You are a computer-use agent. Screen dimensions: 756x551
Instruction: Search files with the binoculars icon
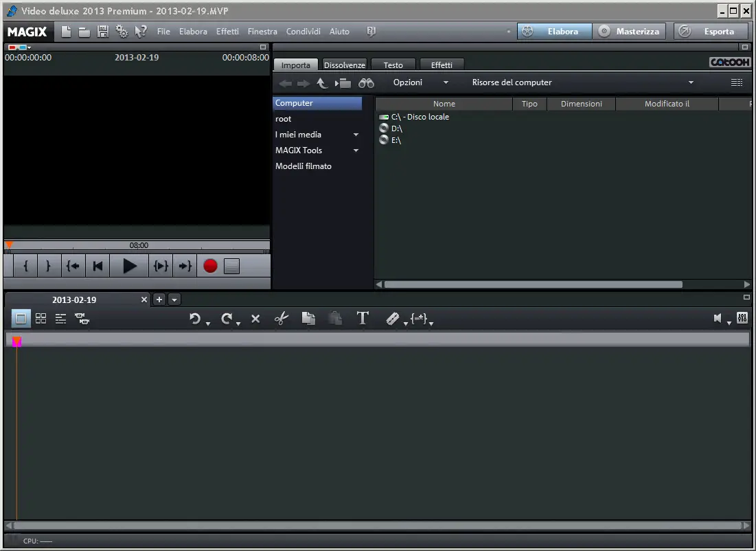coord(366,83)
